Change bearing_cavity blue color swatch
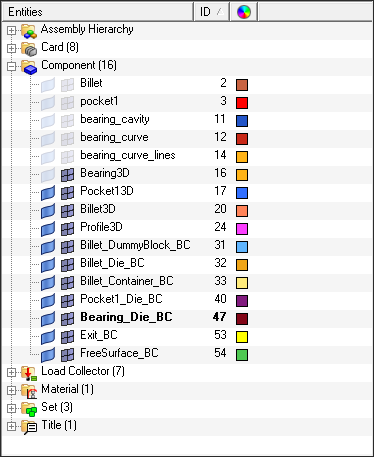Image resolution: width=374 pixels, height=457 pixels. pos(242,121)
